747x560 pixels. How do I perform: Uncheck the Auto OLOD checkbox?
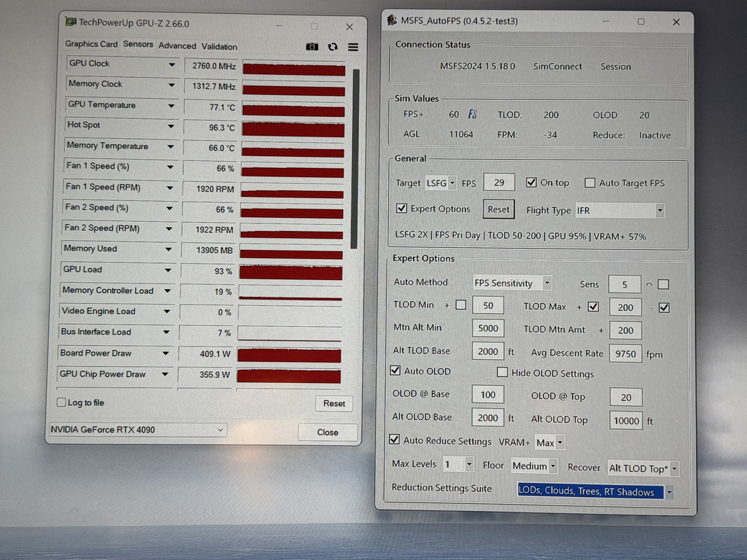(395, 370)
